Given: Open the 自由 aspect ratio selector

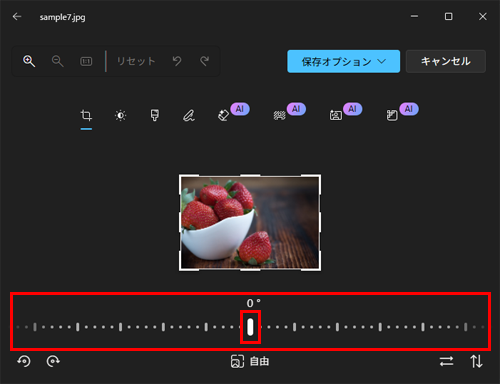Looking at the screenshot, I should (x=250, y=361).
